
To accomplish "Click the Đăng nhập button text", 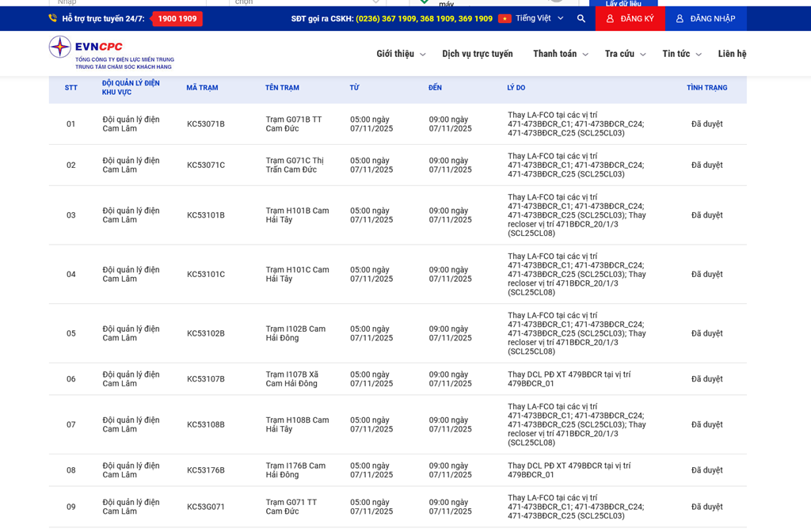I will coord(712,18).
